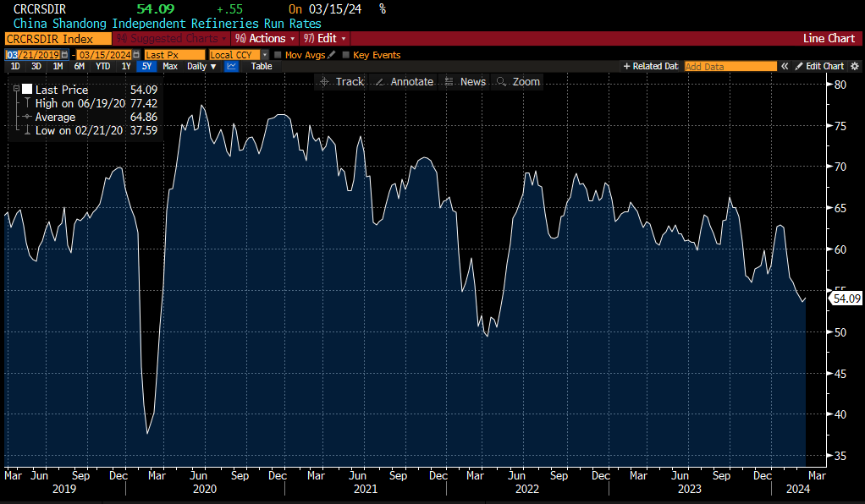Screen dimensions: 865x504
Task: Click the end date field 03/15/2024
Action: [x=104, y=55]
